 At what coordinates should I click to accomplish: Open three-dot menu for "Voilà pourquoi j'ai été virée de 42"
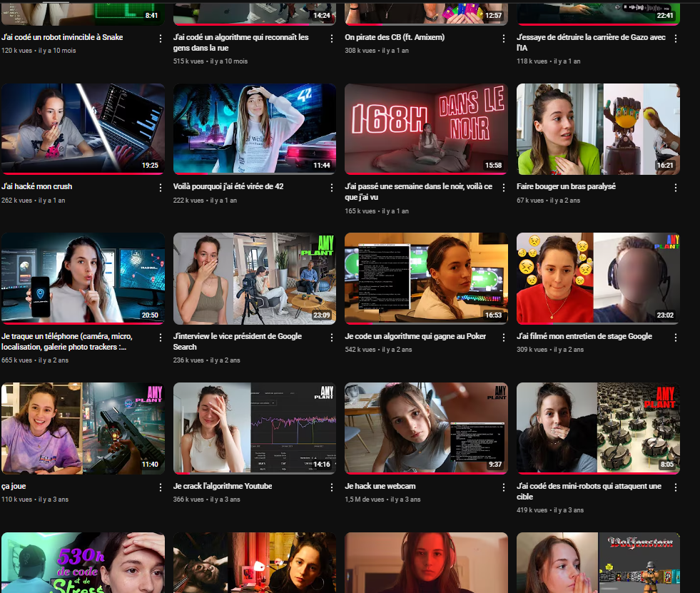[x=332, y=188]
